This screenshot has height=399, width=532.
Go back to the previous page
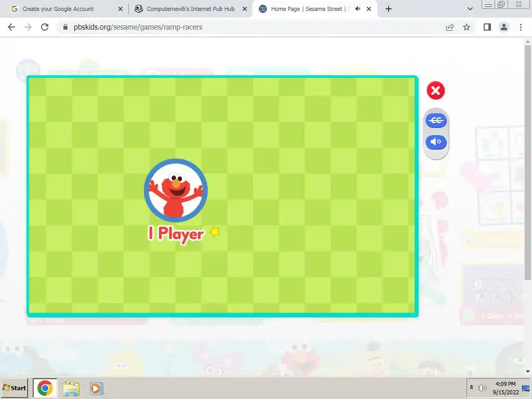coord(11,27)
